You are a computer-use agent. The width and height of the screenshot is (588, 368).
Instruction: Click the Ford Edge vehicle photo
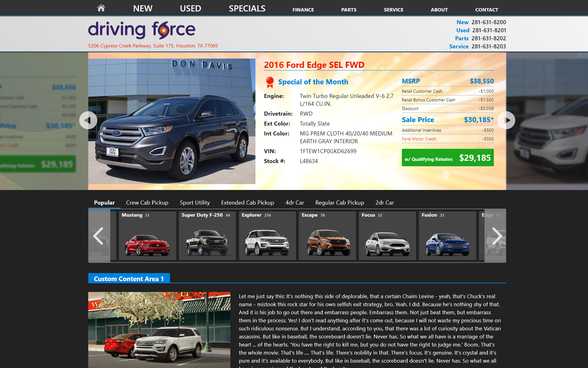[172, 121]
